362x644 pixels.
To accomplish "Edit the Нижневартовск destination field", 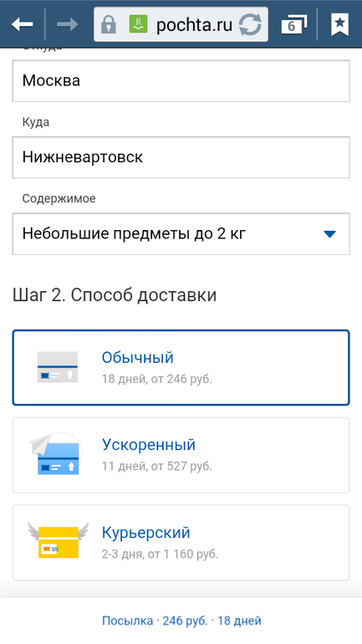I will (181, 157).
